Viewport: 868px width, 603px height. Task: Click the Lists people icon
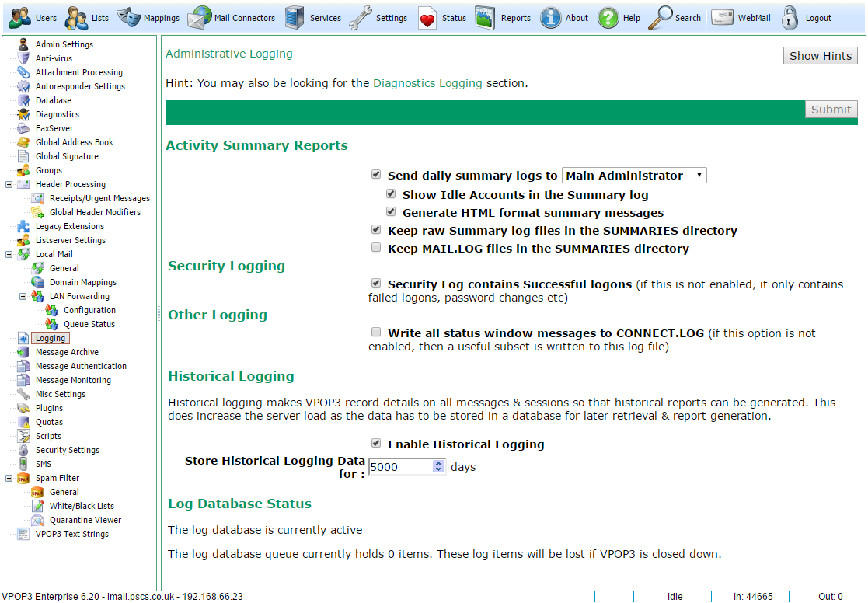(76, 18)
